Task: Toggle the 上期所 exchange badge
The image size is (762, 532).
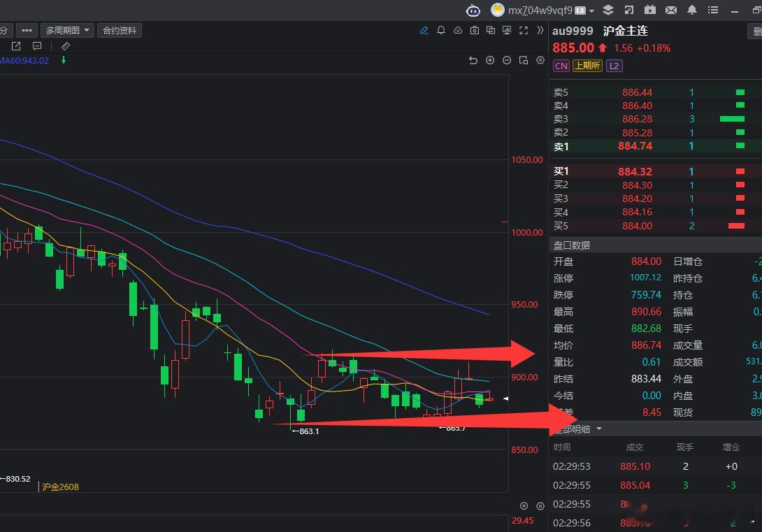Action: pyautogui.click(x=587, y=66)
